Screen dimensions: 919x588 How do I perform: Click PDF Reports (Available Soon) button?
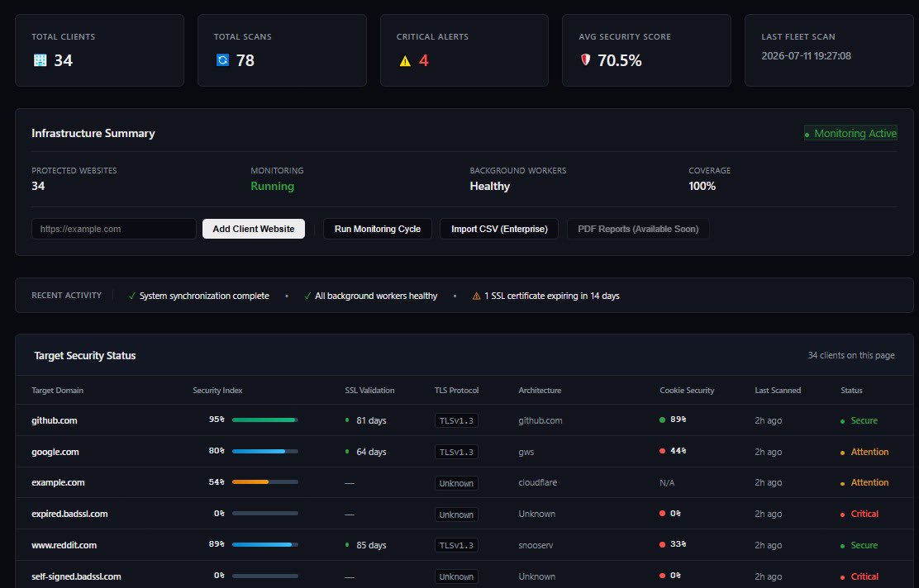(638, 229)
